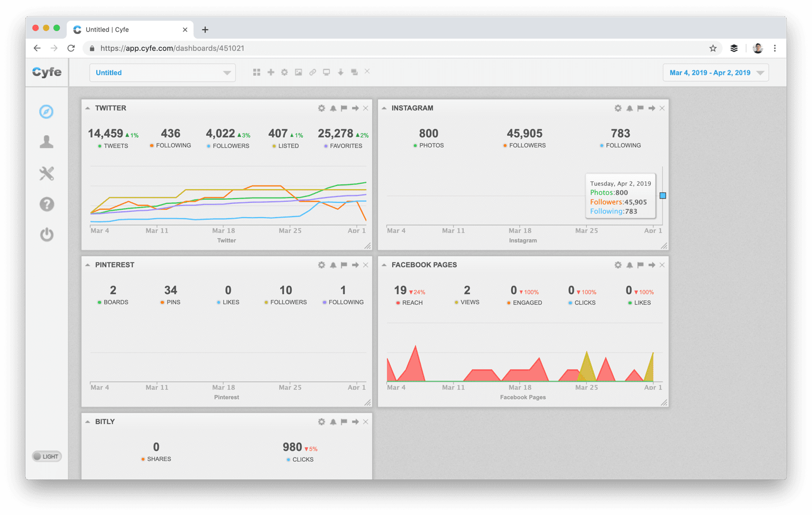The image size is (812, 515).
Task: Open dashboard settings gear in top toolbar
Action: click(284, 72)
